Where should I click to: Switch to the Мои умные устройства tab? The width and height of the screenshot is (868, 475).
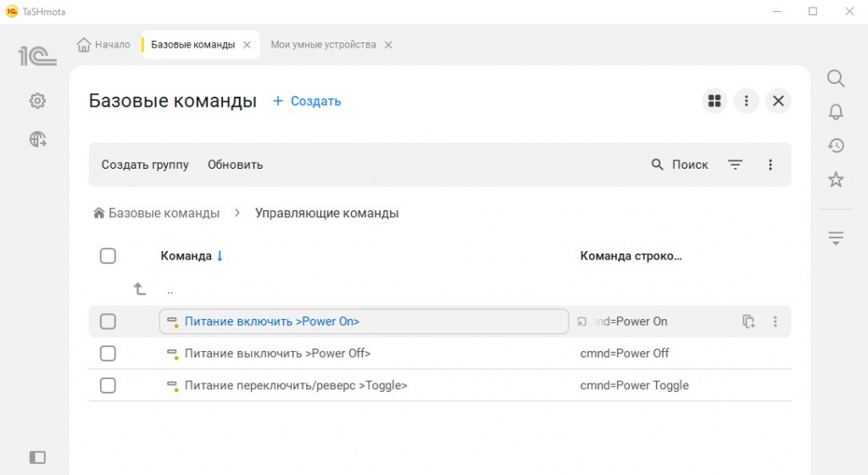click(323, 45)
